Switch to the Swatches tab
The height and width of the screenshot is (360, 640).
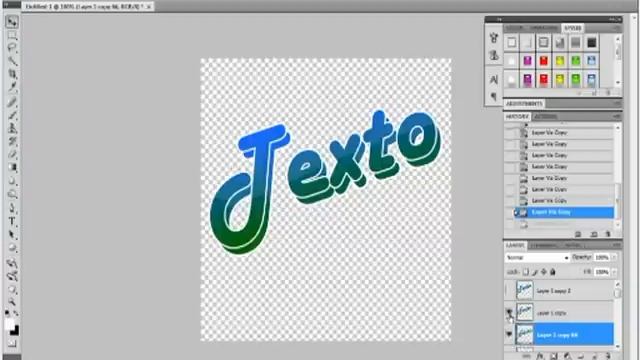click(544, 28)
